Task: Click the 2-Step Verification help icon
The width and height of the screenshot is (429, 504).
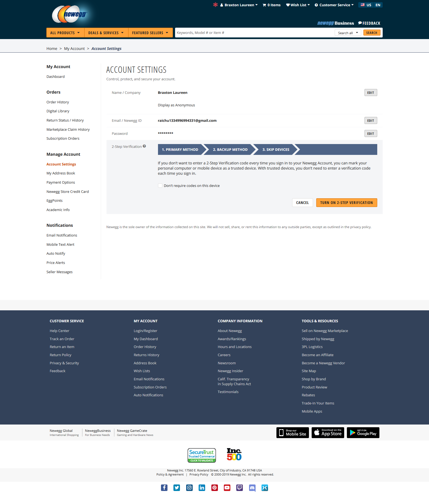Action: coord(144,146)
